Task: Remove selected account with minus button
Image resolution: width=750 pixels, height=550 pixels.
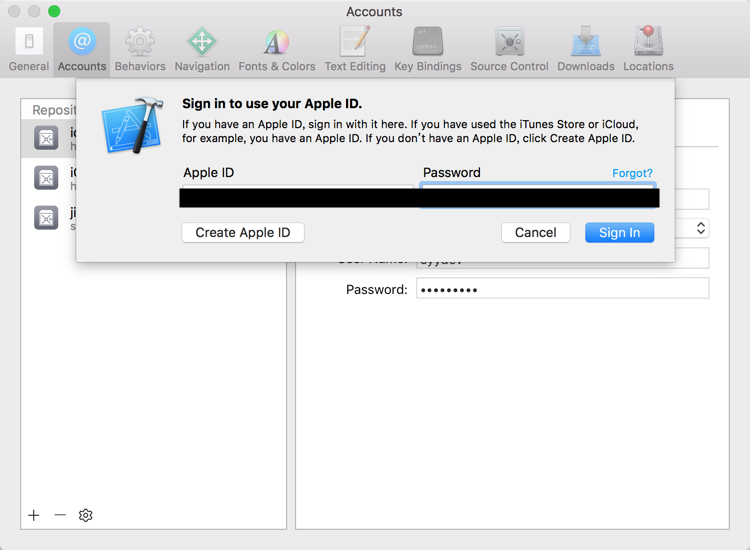Action: point(60,515)
